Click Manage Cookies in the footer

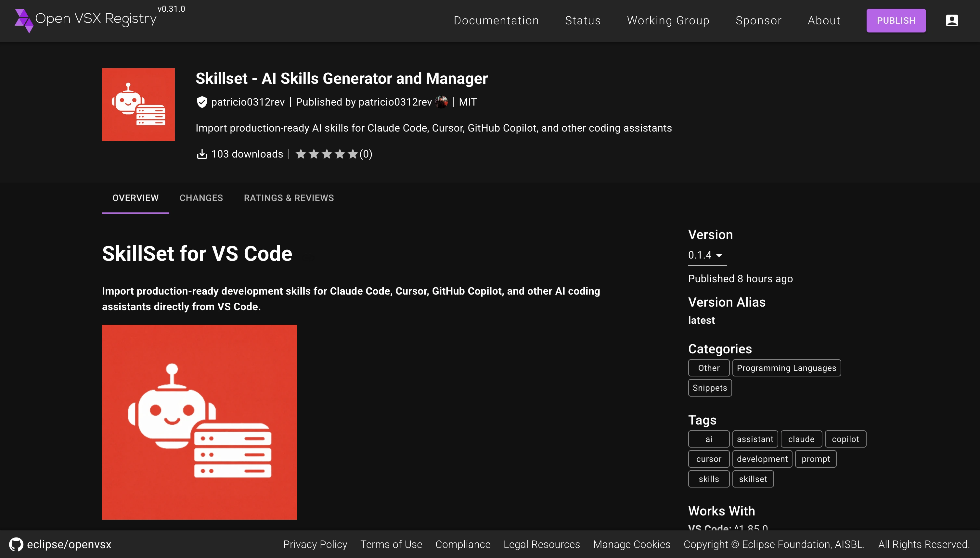click(631, 544)
